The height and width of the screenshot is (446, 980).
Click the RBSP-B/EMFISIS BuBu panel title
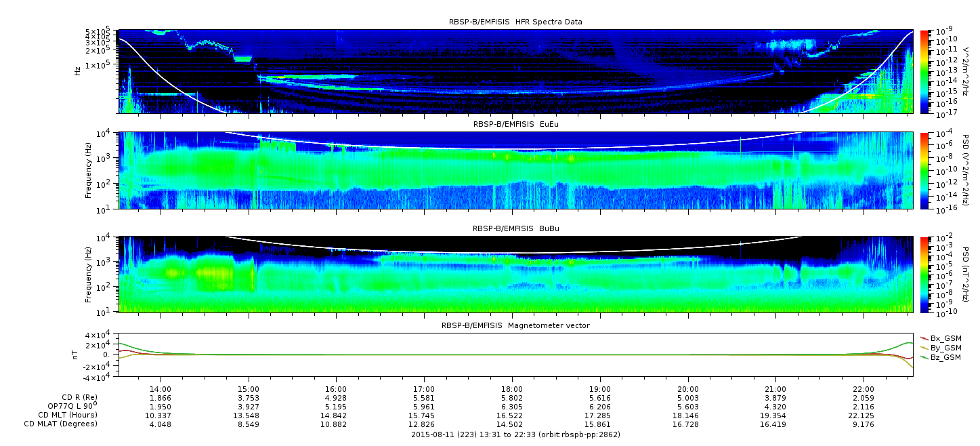[515, 229]
